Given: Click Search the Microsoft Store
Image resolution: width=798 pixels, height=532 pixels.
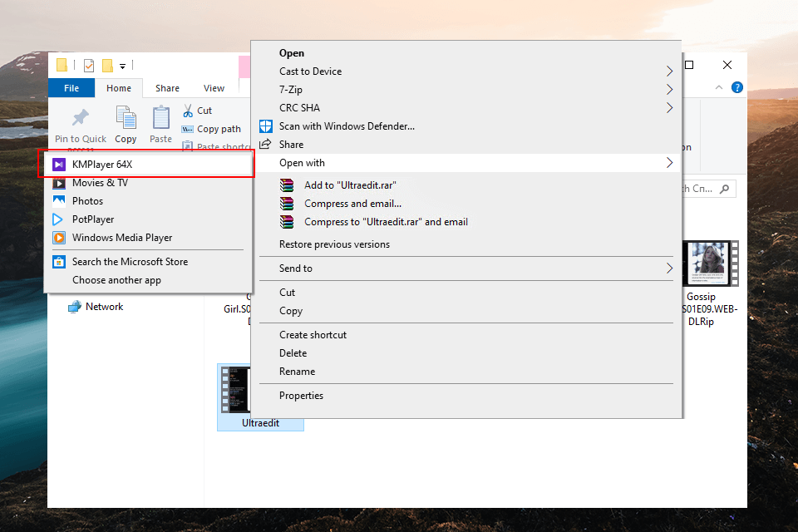Looking at the screenshot, I should coord(130,262).
